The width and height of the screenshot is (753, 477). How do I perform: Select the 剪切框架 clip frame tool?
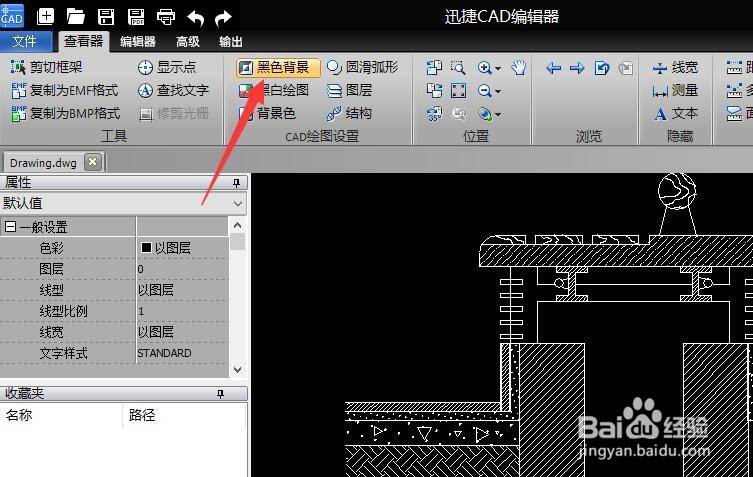47,67
